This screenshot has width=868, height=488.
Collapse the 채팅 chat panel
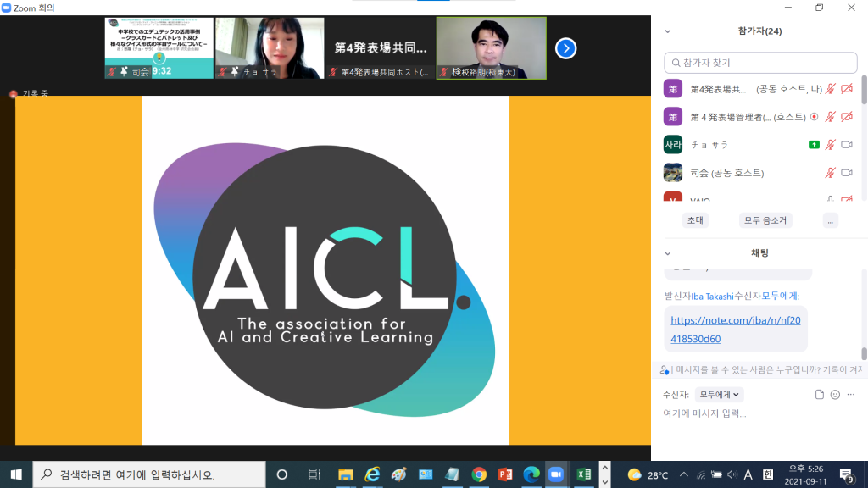tap(668, 253)
